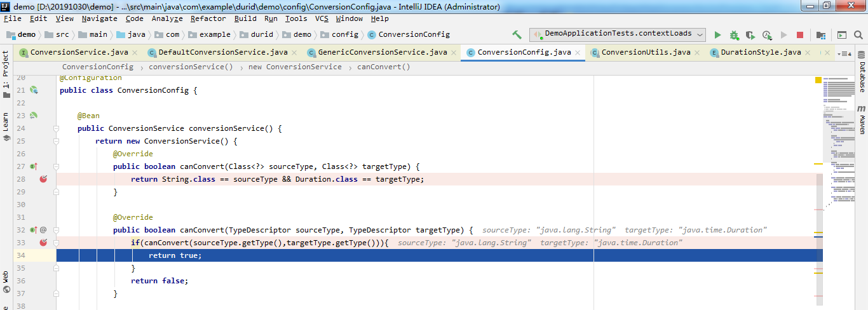Screen dimensions: 868x310
Task: Switch to the GenericConversionService.java tab
Action: pyautogui.click(x=383, y=53)
